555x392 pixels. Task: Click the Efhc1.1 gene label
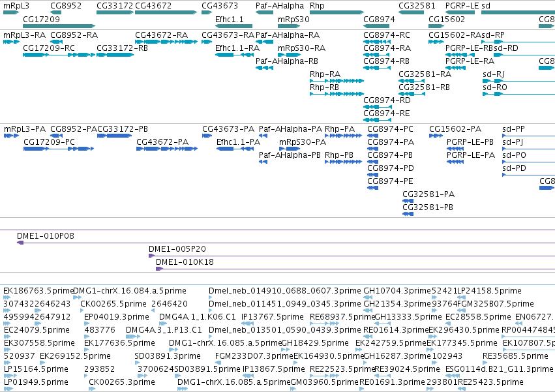(x=230, y=19)
